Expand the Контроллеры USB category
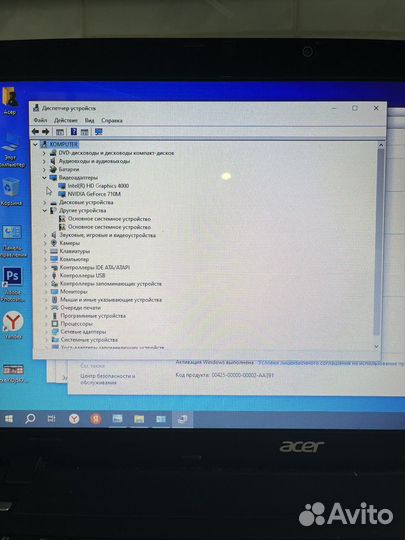This screenshot has width=405, height=540. pos(45,276)
